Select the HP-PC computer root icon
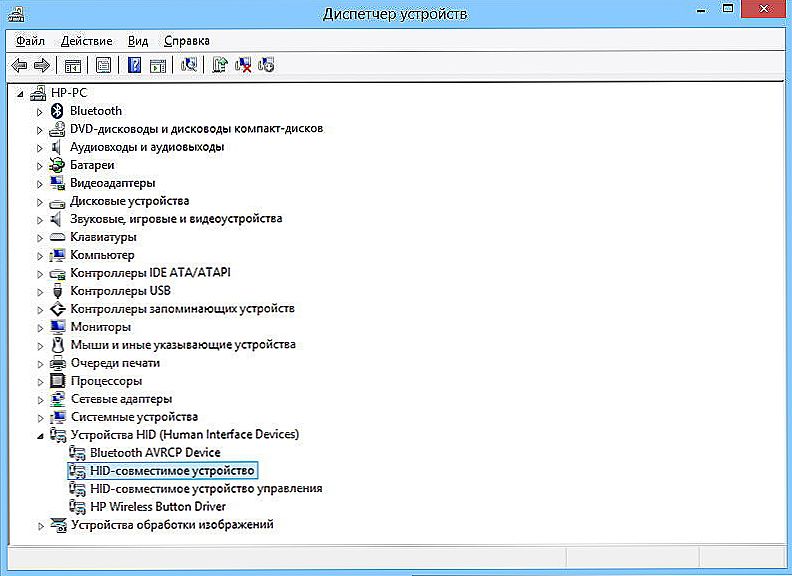The image size is (792, 576). point(38,93)
